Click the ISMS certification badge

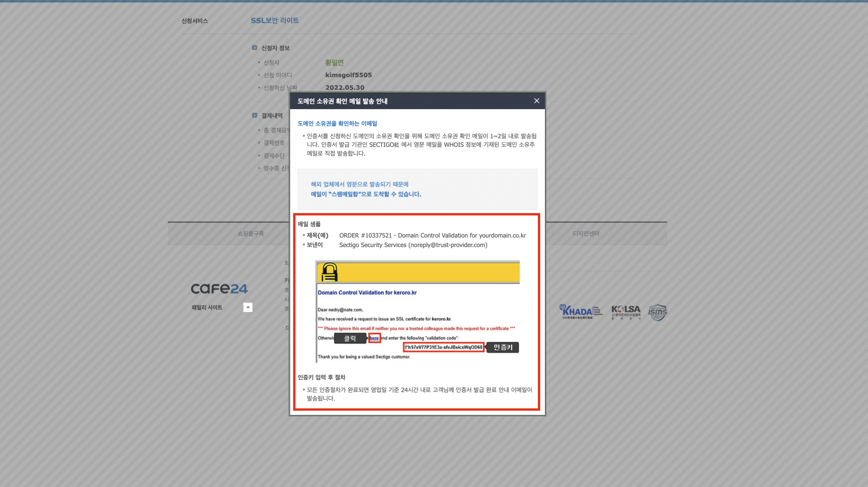pos(658,312)
